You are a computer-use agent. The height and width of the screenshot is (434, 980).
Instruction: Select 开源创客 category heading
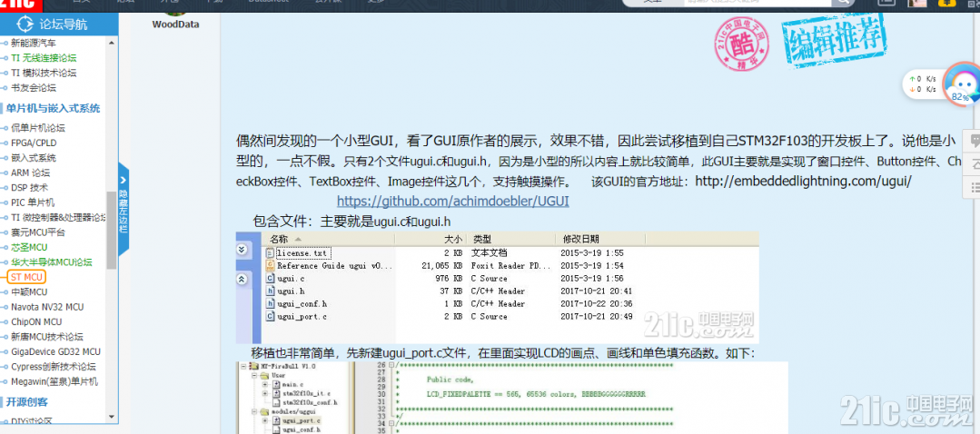tap(27, 401)
